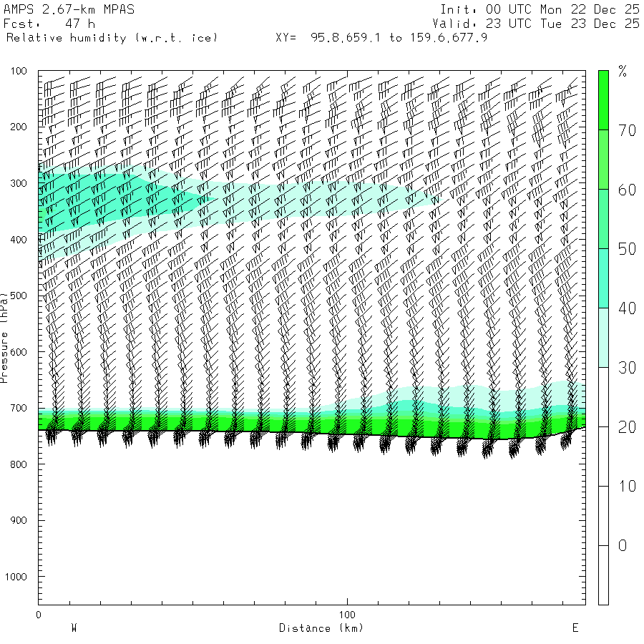Click the 0-10% white colorbar segment
Viewport: 644px width, 644px height.
[x=603, y=516]
